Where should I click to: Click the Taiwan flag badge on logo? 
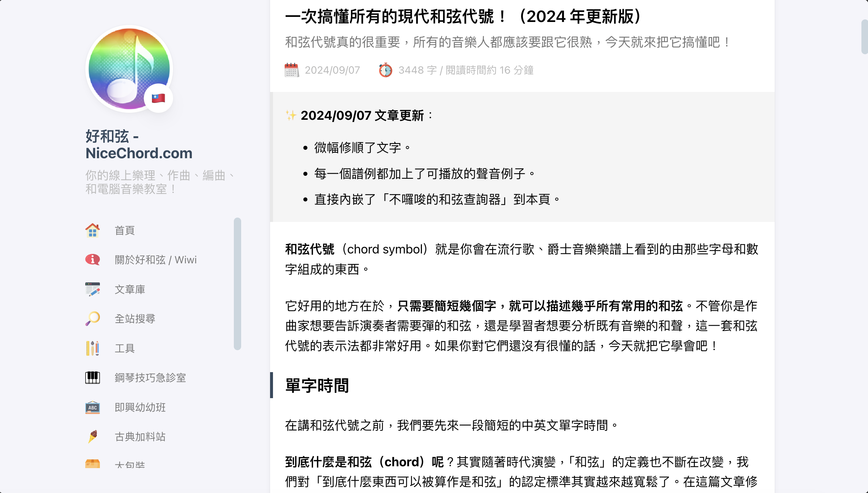pos(158,98)
